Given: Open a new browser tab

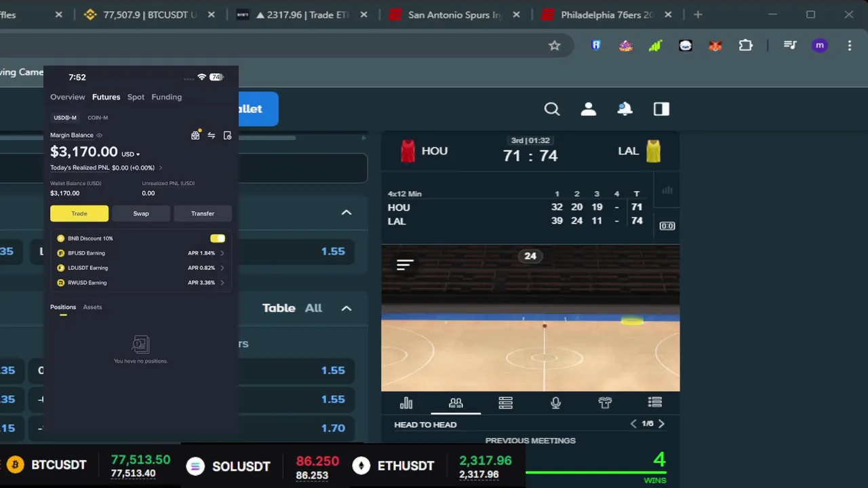Looking at the screenshot, I should coord(698,14).
